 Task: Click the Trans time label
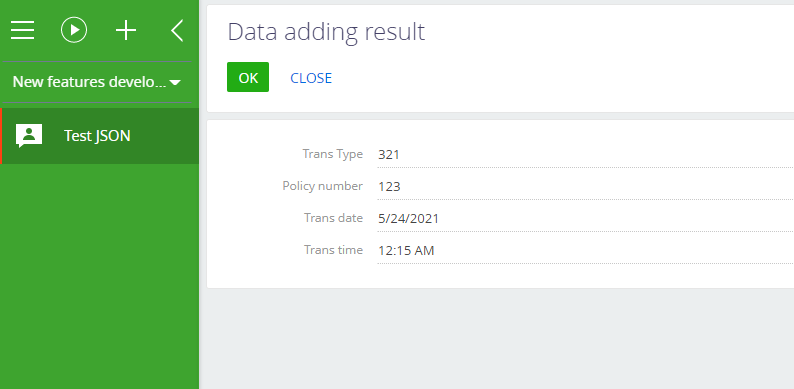pos(333,250)
